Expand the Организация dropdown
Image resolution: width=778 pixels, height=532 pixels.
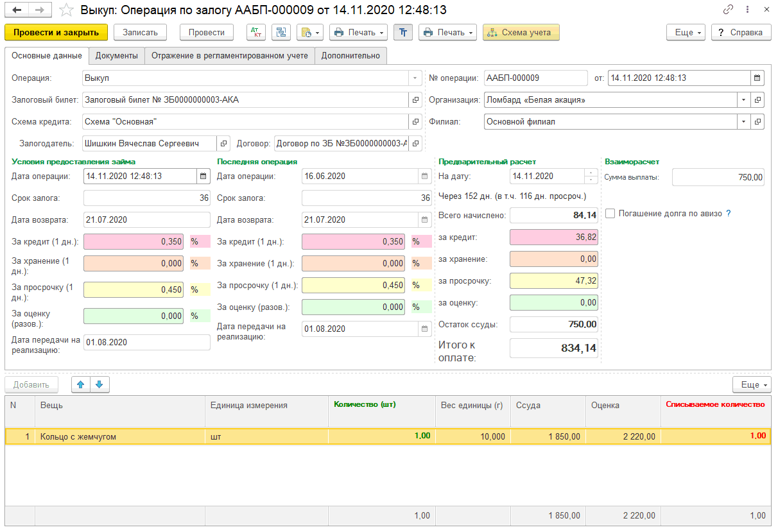pos(743,99)
